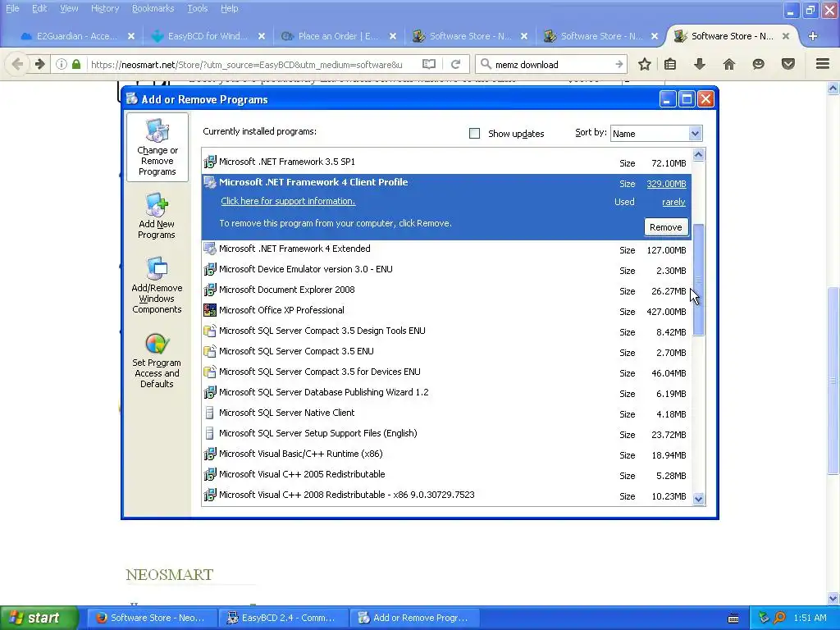This screenshot has height=630, width=840.
Task: Click icon of Microsoft Document Explorer 2008
Action: pos(210,290)
